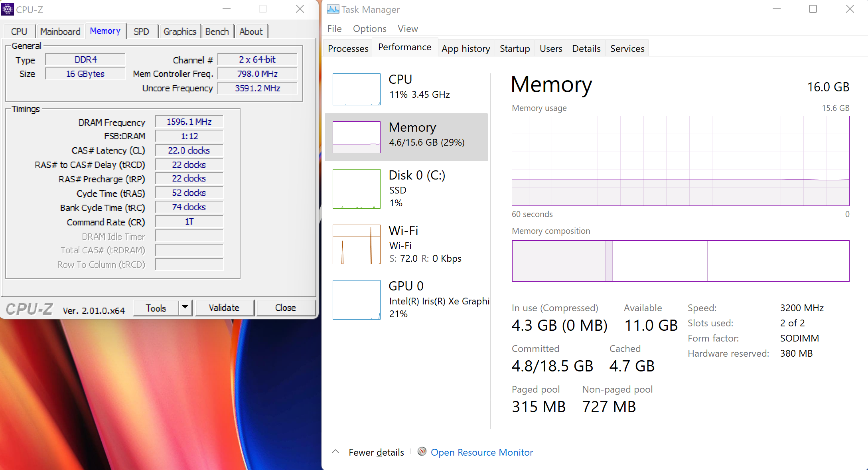Click the Task Manager title bar icon
Image resolution: width=868 pixels, height=470 pixels.
tap(333, 9)
